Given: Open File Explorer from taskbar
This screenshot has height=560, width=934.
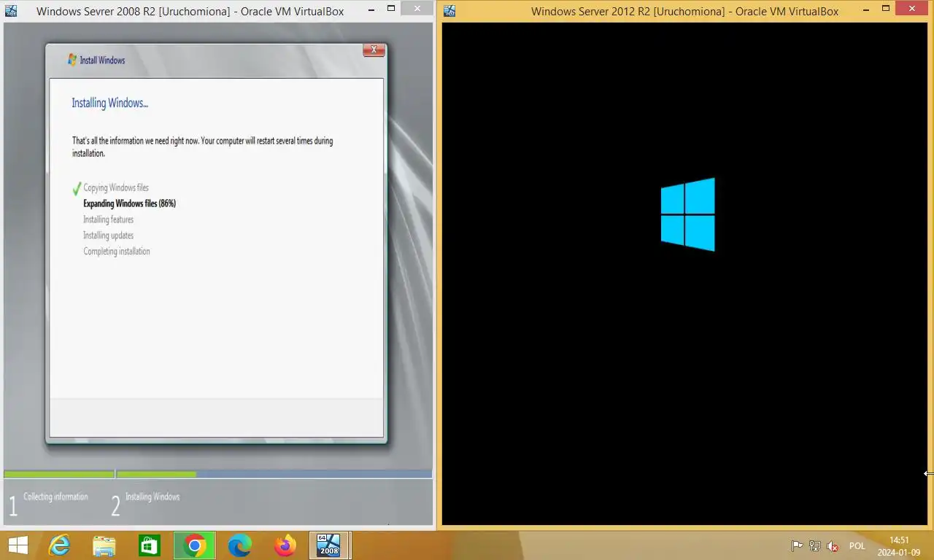Looking at the screenshot, I should (104, 545).
